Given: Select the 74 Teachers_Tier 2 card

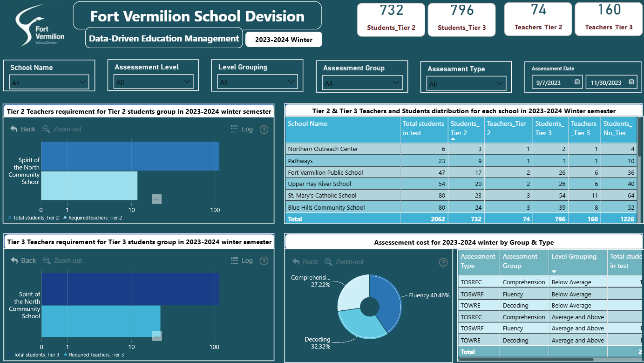Looking at the screenshot, I should (x=538, y=19).
